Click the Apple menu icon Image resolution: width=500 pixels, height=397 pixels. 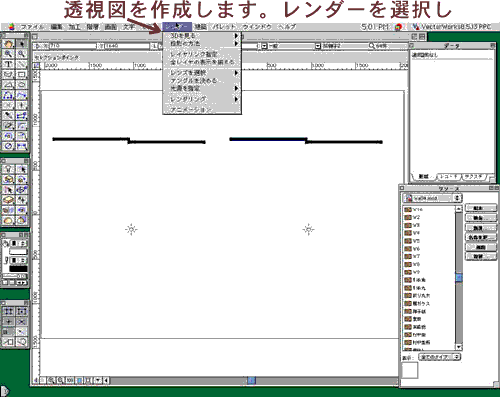click(x=12, y=27)
